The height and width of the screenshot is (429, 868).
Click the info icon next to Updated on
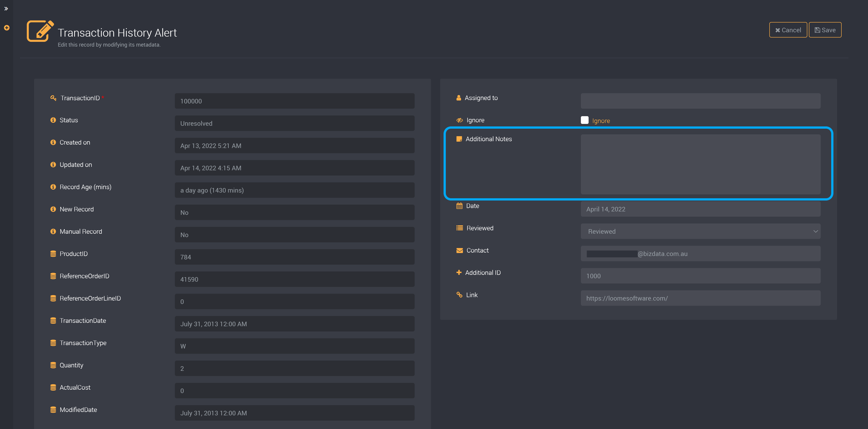pyautogui.click(x=53, y=164)
